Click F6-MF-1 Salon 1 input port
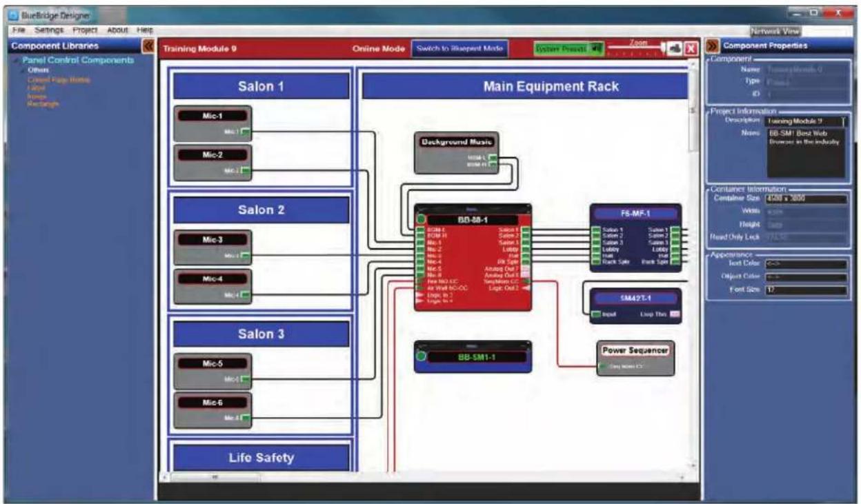Viewport: 861px width, 504px height. 596,230
